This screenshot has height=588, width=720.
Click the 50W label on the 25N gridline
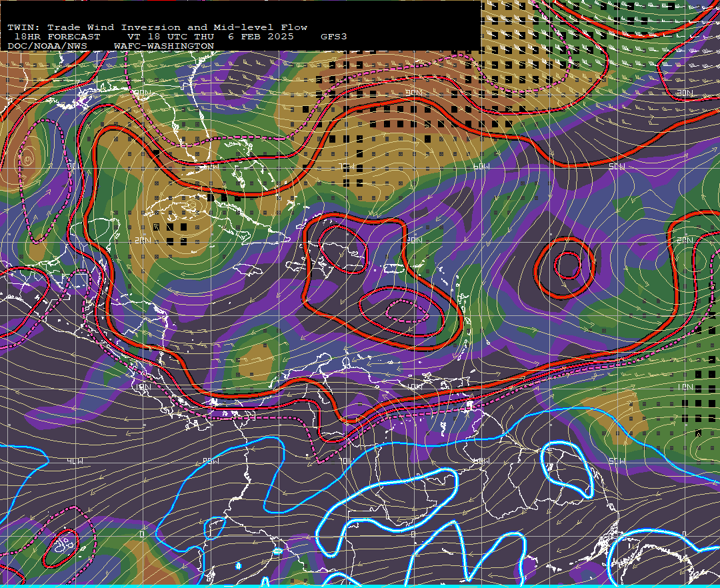click(x=617, y=166)
